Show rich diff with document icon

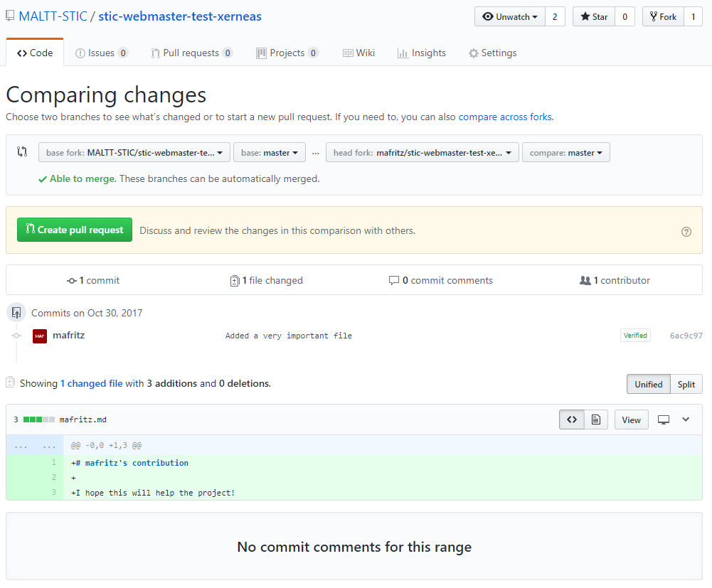tap(596, 419)
